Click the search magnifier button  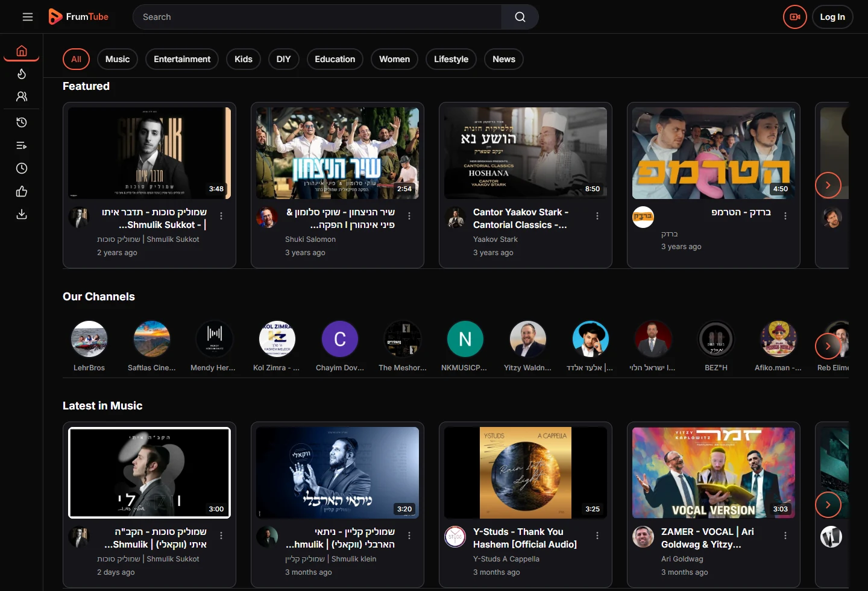[x=520, y=17]
